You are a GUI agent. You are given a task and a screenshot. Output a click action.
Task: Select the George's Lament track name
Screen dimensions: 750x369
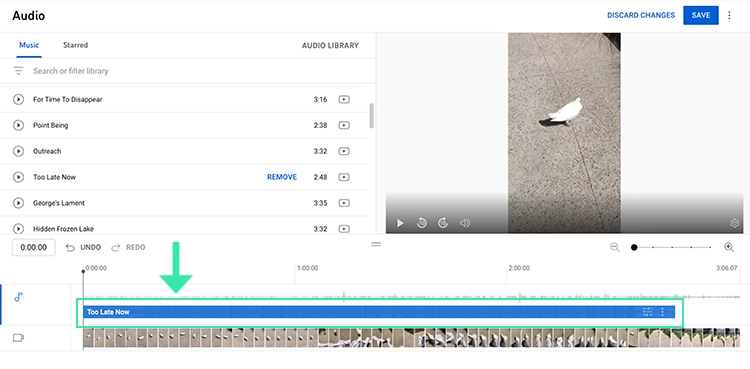[59, 203]
